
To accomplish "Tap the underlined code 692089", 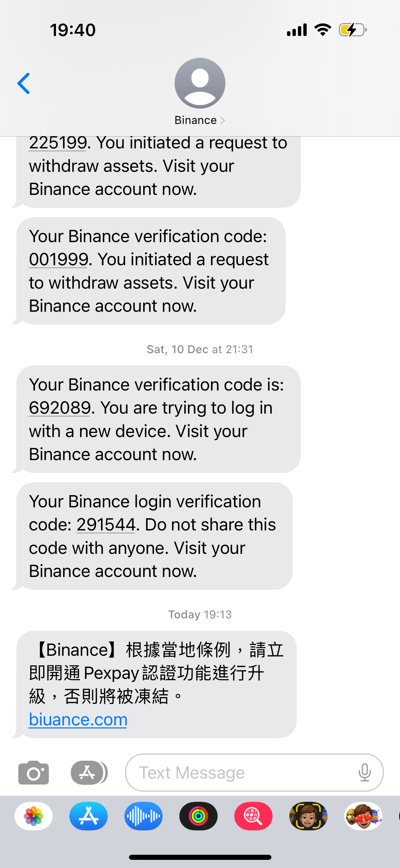I will click(60, 408).
